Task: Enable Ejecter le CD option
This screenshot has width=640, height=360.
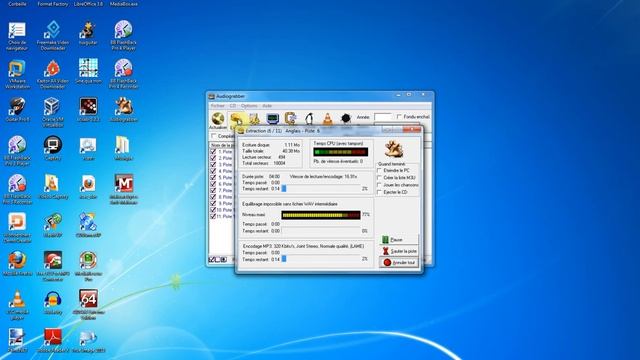Action: 379,192
